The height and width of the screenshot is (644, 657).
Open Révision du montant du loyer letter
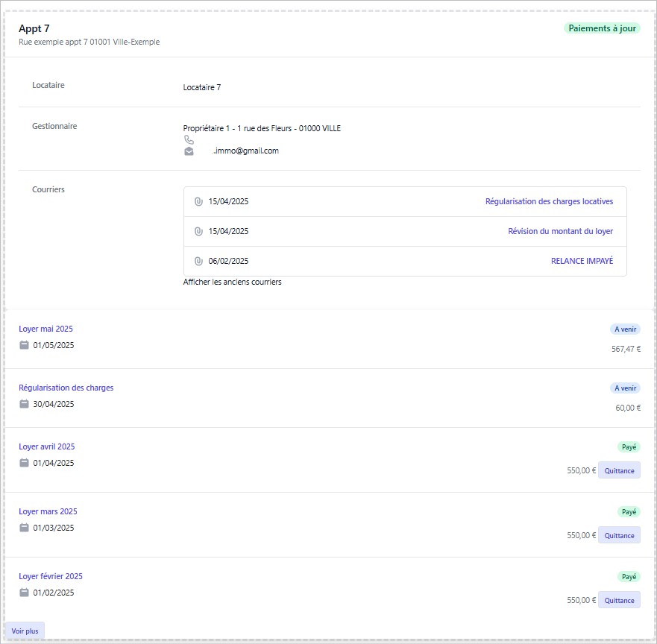click(x=560, y=231)
